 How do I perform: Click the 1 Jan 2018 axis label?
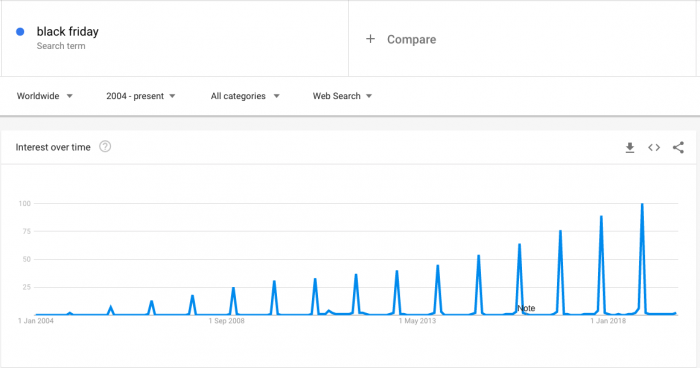[x=608, y=321]
